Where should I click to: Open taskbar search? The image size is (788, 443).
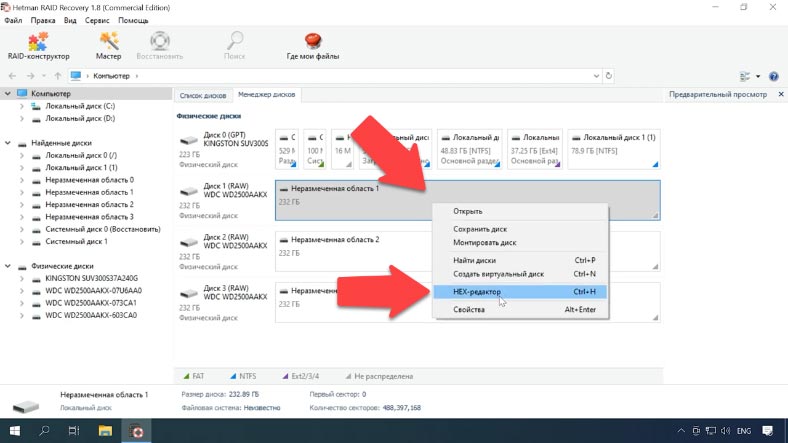(x=44, y=431)
